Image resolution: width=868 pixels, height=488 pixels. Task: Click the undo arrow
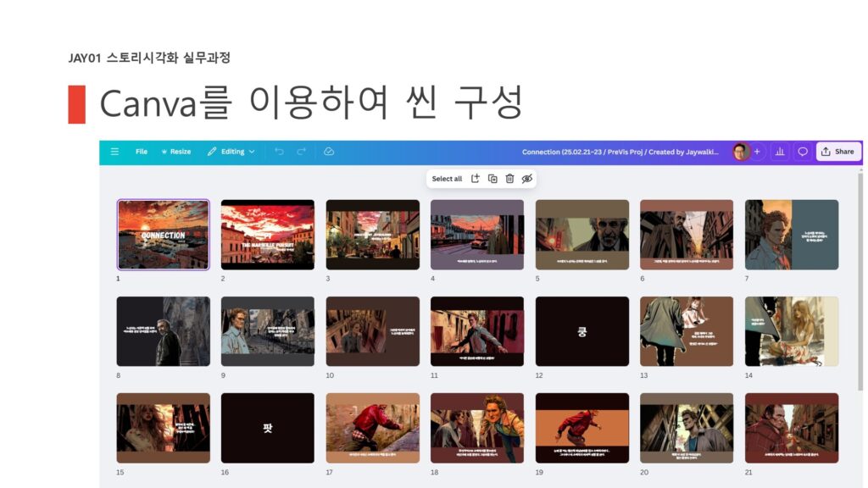[279, 152]
